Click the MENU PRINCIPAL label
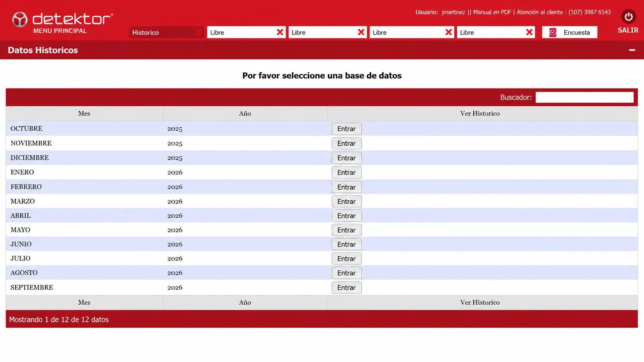This screenshot has height=362, width=644. click(60, 31)
